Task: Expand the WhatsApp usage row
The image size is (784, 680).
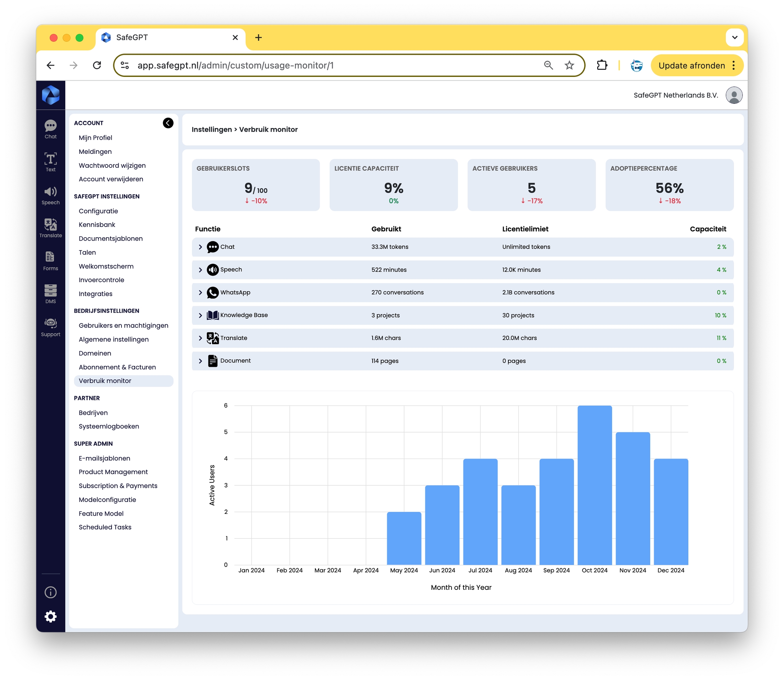Action: 200,293
